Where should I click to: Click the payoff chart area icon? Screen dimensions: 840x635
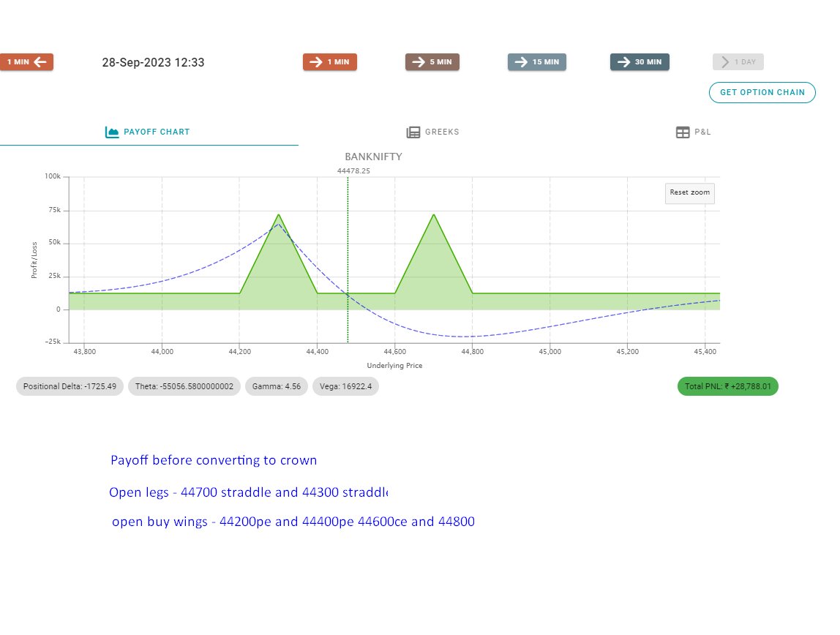tap(112, 132)
